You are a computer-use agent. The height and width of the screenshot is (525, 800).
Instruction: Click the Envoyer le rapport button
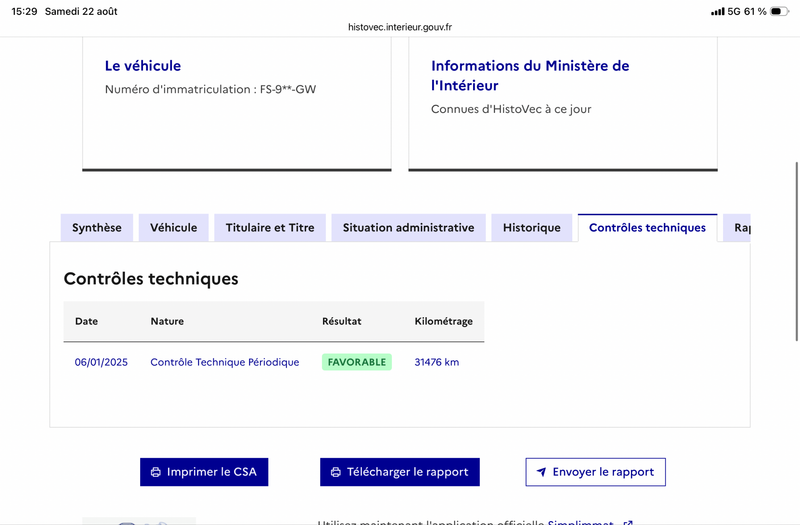pyautogui.click(x=595, y=472)
